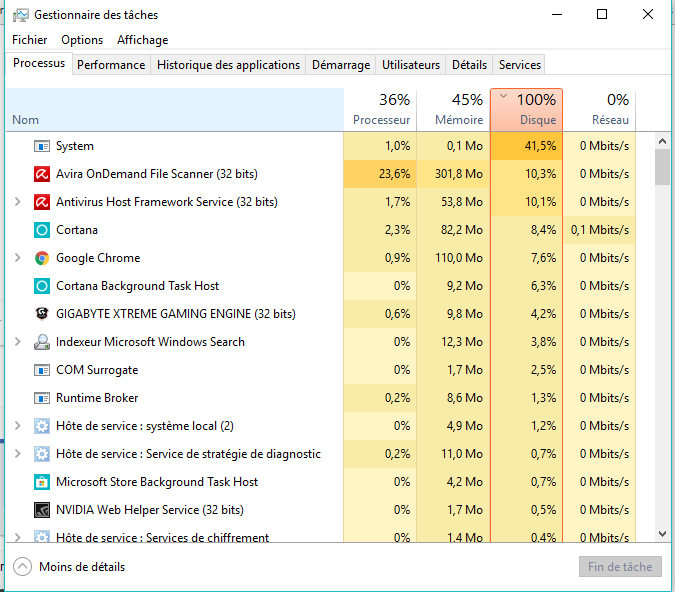Viewport: 675px width, 592px height.
Task: Click the Cortana Background Task Host icon
Action: pos(42,286)
